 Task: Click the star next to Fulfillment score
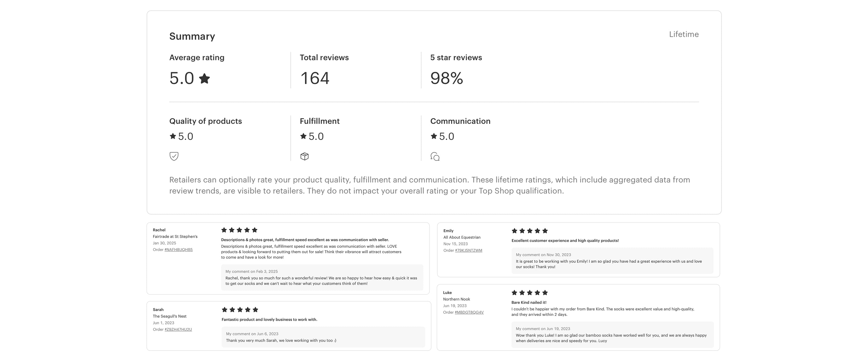[x=303, y=136]
